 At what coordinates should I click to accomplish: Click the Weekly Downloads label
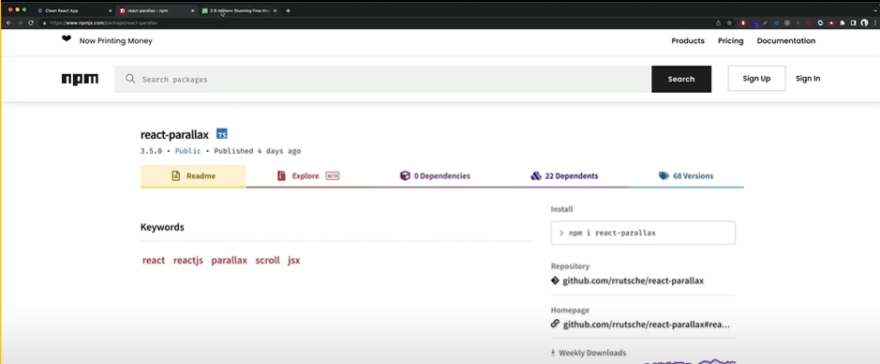tap(593, 353)
